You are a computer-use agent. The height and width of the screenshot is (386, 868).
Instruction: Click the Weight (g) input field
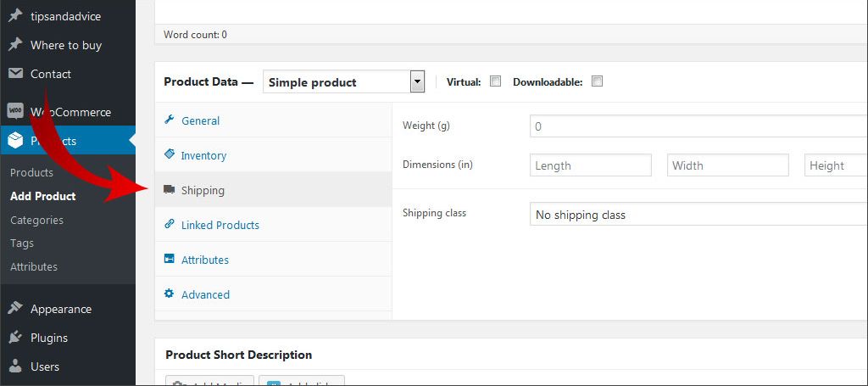(697, 126)
